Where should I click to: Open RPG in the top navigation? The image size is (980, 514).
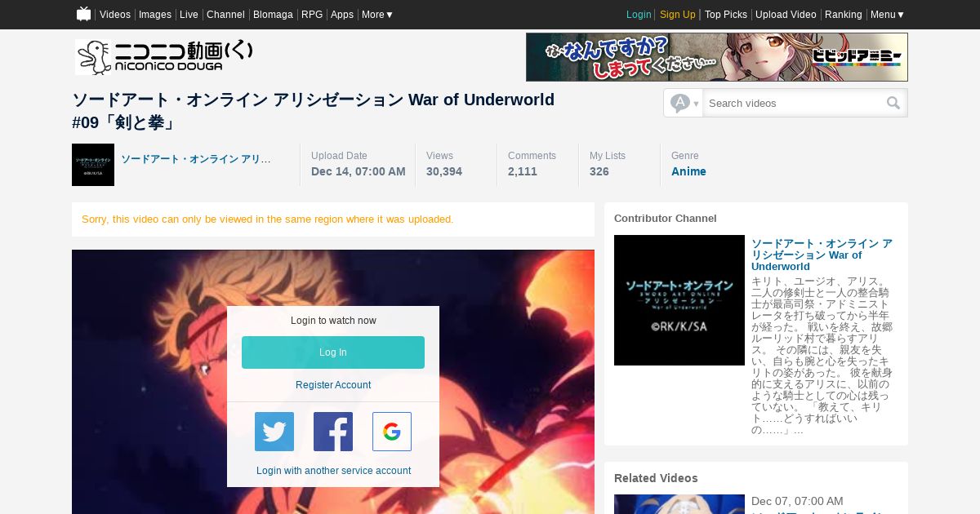coord(312,15)
